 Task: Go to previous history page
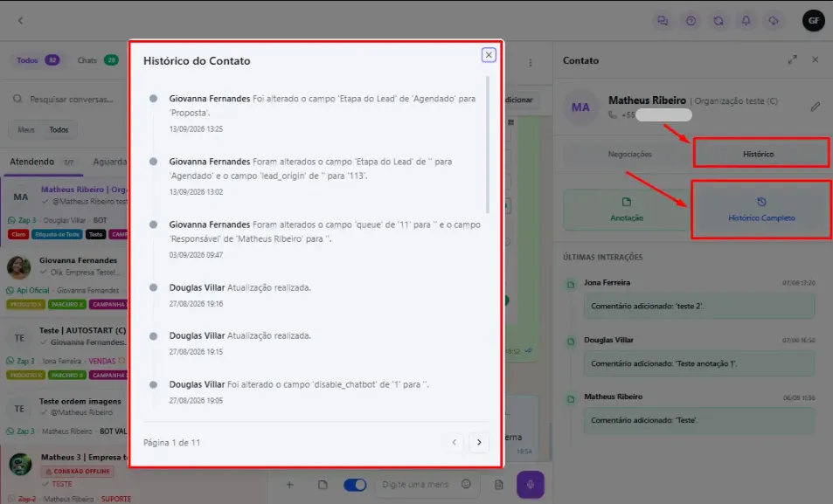tap(455, 442)
